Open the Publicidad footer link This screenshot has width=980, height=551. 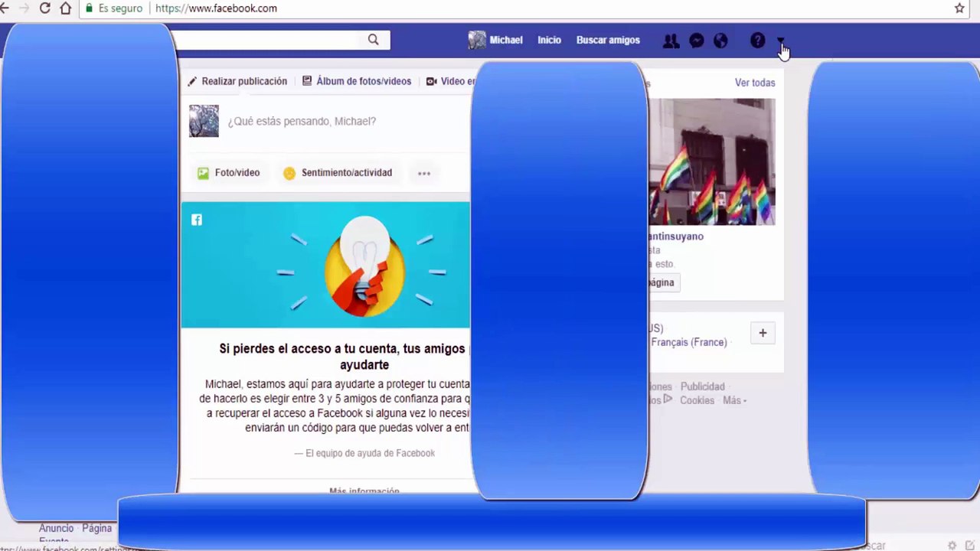click(702, 386)
